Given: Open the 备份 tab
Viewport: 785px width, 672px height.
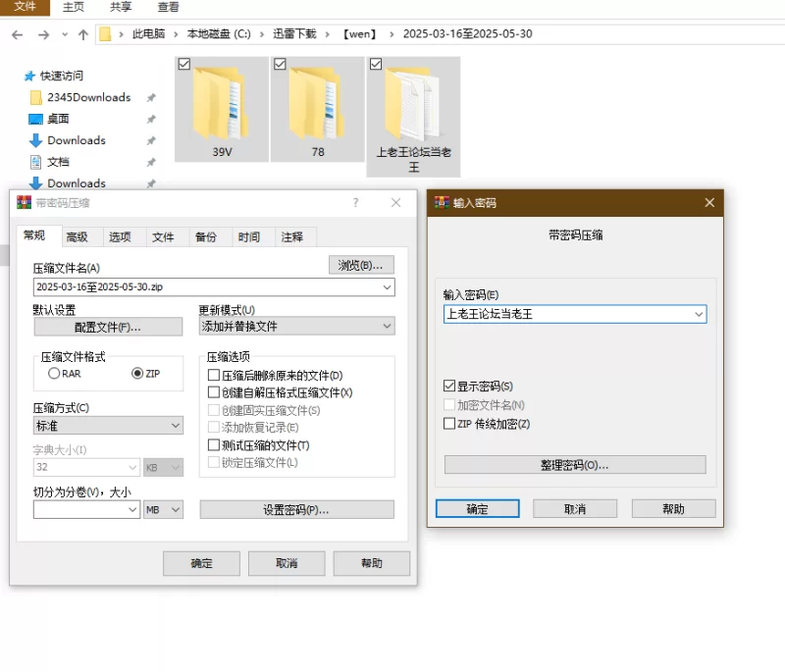Looking at the screenshot, I should pyautogui.click(x=206, y=237).
